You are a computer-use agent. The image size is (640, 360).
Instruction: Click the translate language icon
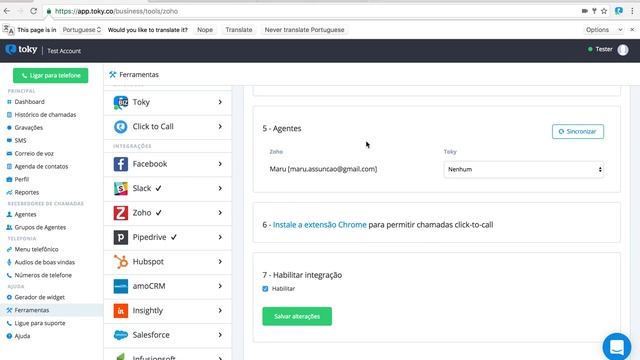[8, 30]
